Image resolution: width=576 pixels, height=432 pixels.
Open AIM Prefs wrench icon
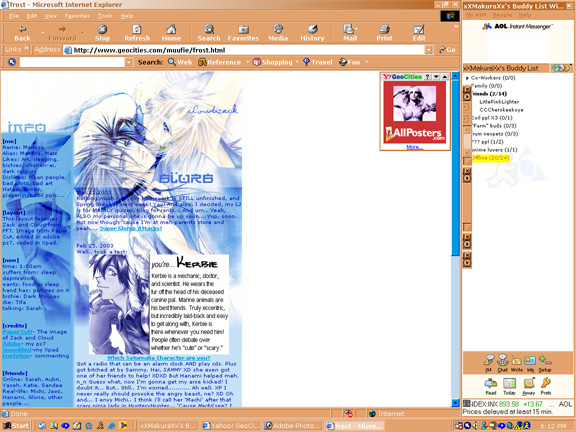click(546, 386)
